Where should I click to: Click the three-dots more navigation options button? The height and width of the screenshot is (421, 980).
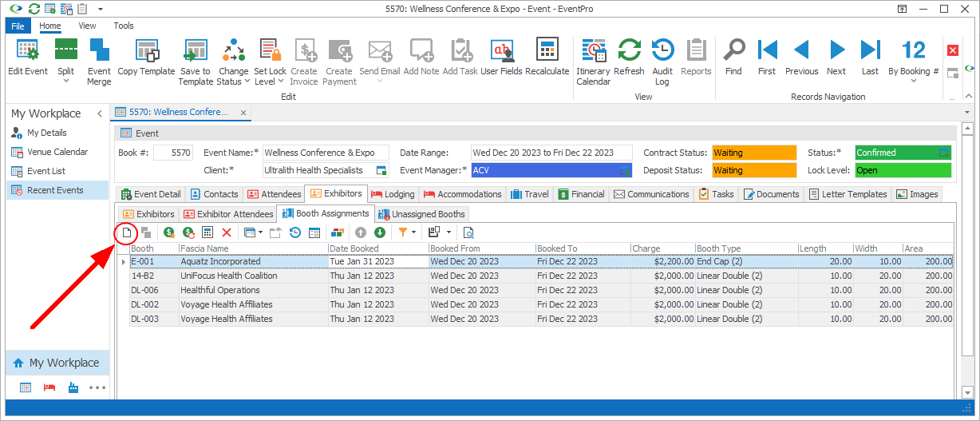97,388
